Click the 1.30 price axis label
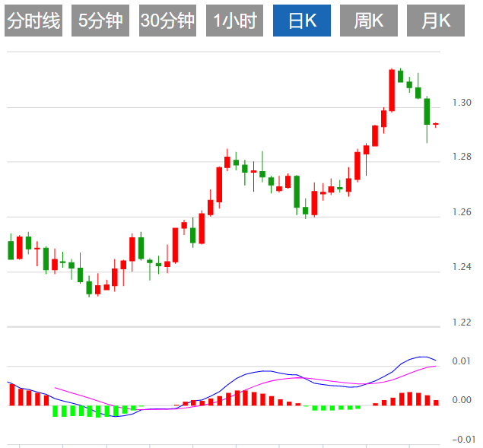Image resolution: width=483 pixels, height=448 pixels. (x=461, y=102)
